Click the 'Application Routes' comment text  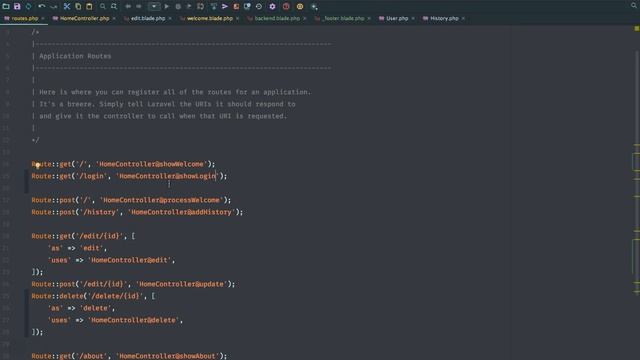click(75, 56)
